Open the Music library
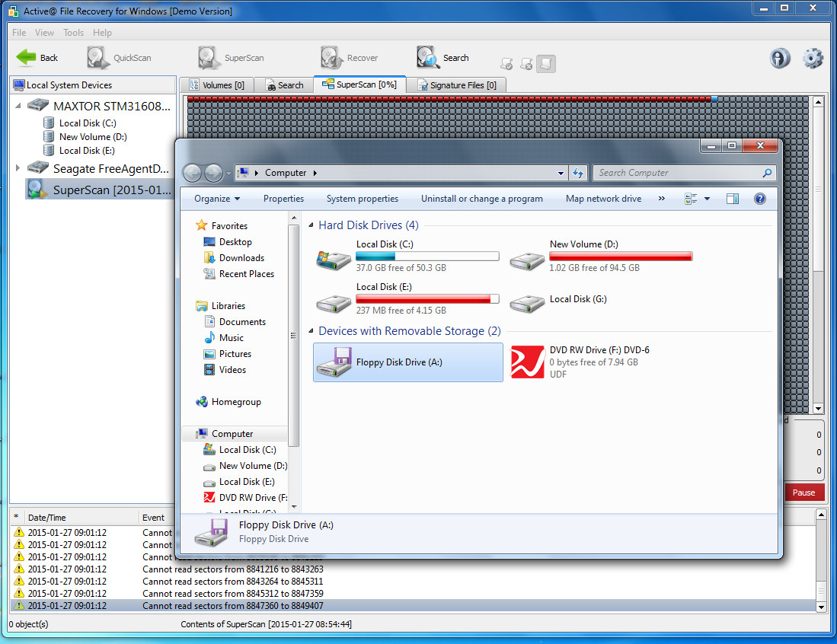Image resolution: width=837 pixels, height=644 pixels. point(231,338)
